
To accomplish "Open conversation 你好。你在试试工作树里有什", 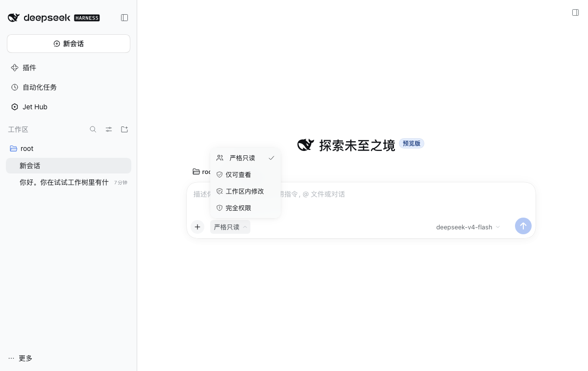I will [69, 182].
